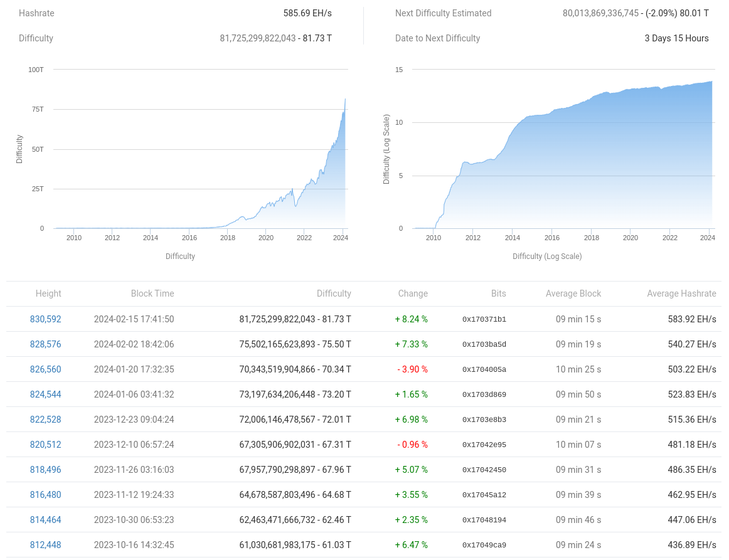Click block 826,560 in the table
Viewport: 729px width, 560px height.
pos(46,369)
